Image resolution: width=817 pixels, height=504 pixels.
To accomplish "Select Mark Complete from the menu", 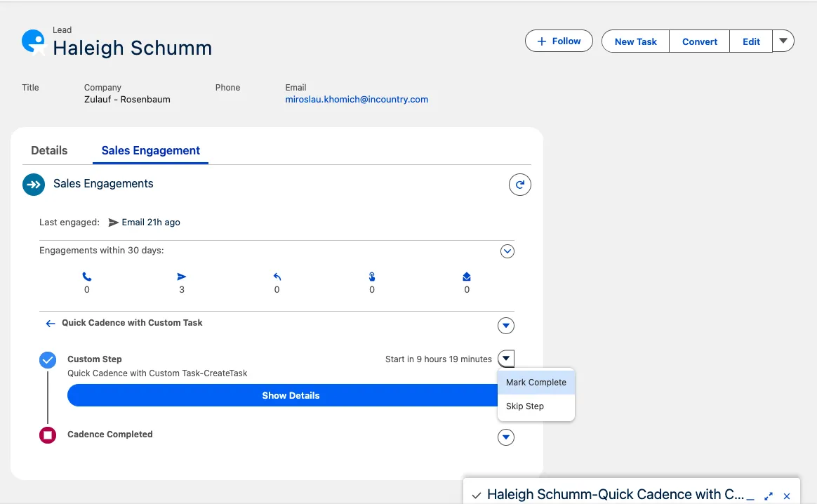I will click(x=536, y=383).
